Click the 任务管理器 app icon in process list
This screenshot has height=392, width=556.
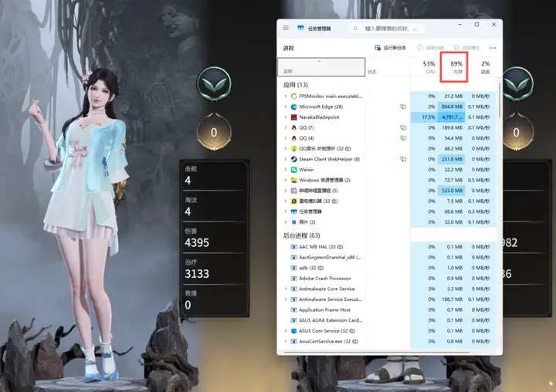click(293, 211)
